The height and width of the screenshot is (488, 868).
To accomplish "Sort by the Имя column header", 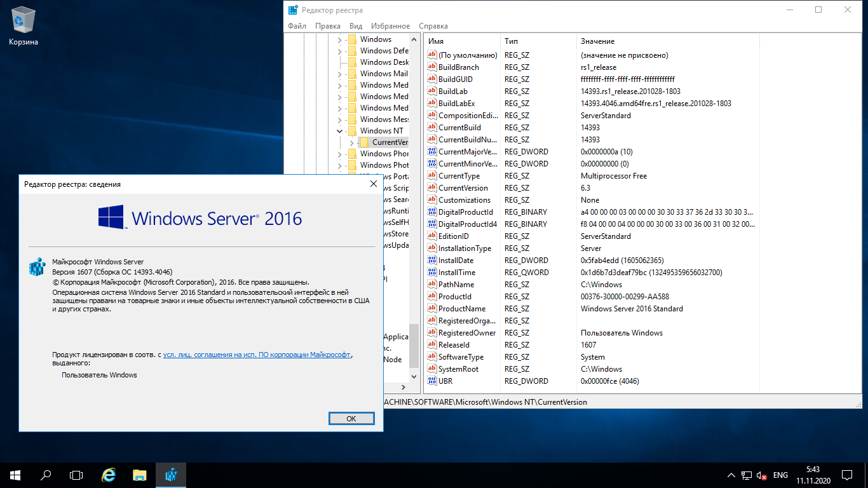I will 461,41.
